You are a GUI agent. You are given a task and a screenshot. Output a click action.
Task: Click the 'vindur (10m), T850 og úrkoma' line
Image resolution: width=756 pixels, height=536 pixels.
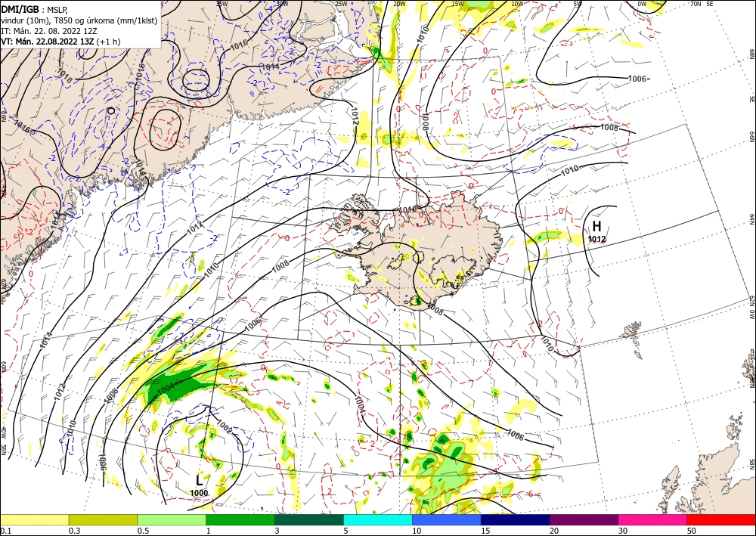79,20
